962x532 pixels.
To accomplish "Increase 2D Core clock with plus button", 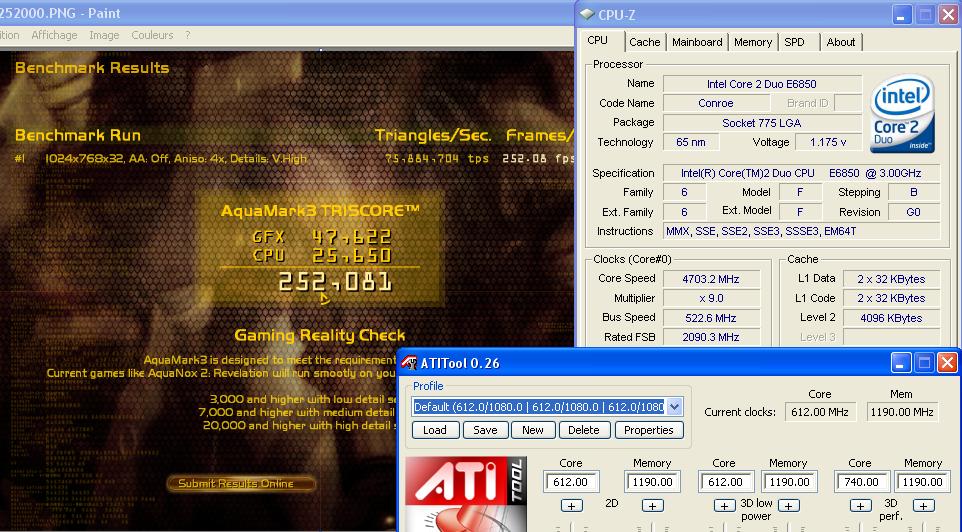I will (x=571, y=506).
